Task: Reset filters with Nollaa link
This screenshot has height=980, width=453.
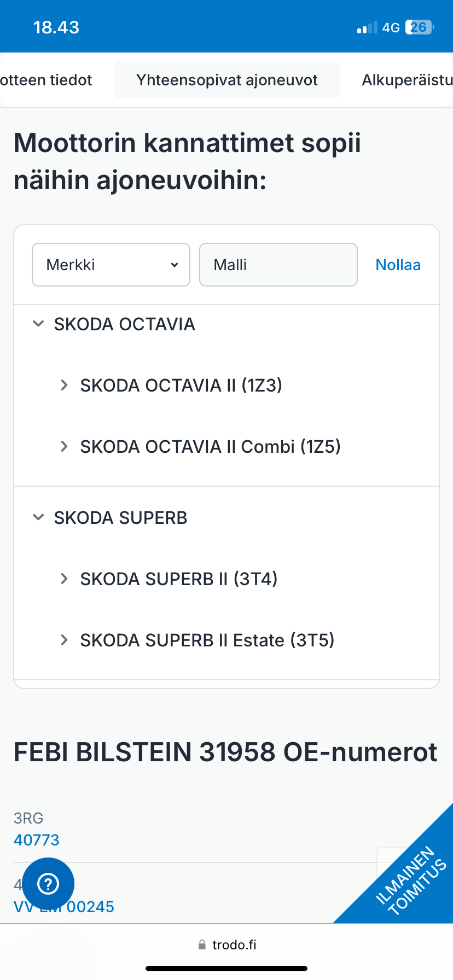Action: [398, 265]
